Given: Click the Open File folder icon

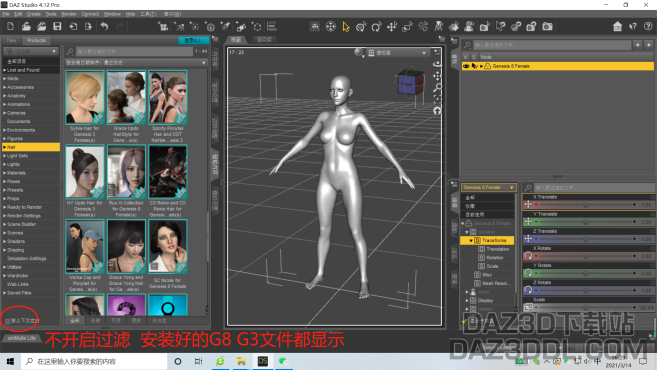Looking at the screenshot, I should (26, 26).
